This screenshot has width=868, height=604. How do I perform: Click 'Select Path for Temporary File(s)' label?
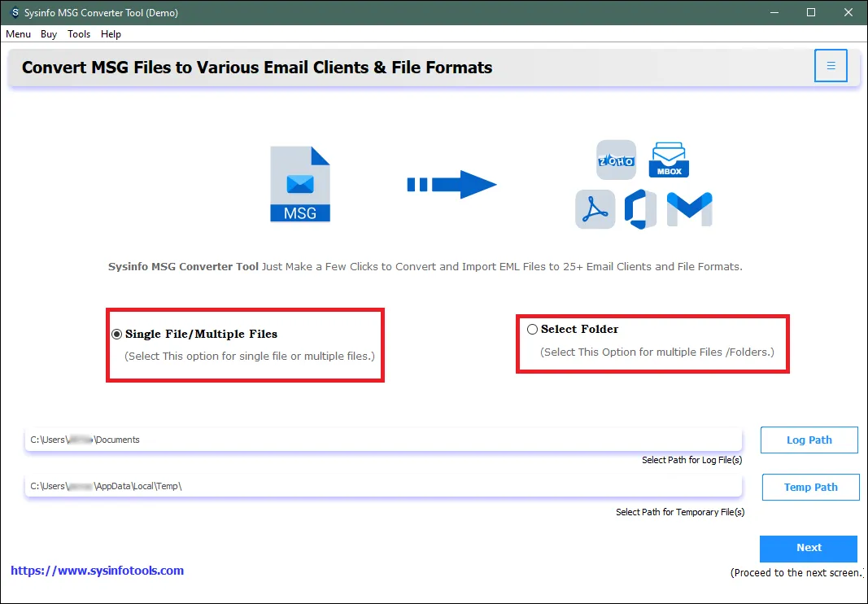[680, 512]
